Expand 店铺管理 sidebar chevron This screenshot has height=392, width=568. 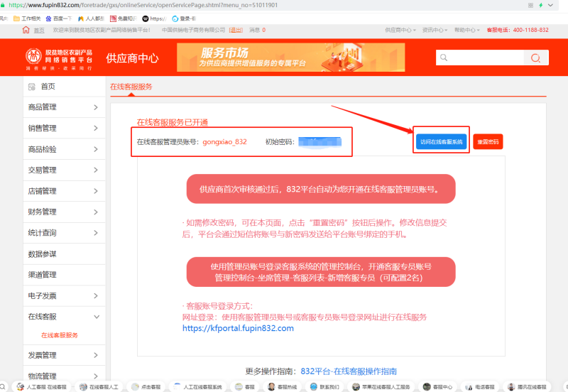[96, 191]
